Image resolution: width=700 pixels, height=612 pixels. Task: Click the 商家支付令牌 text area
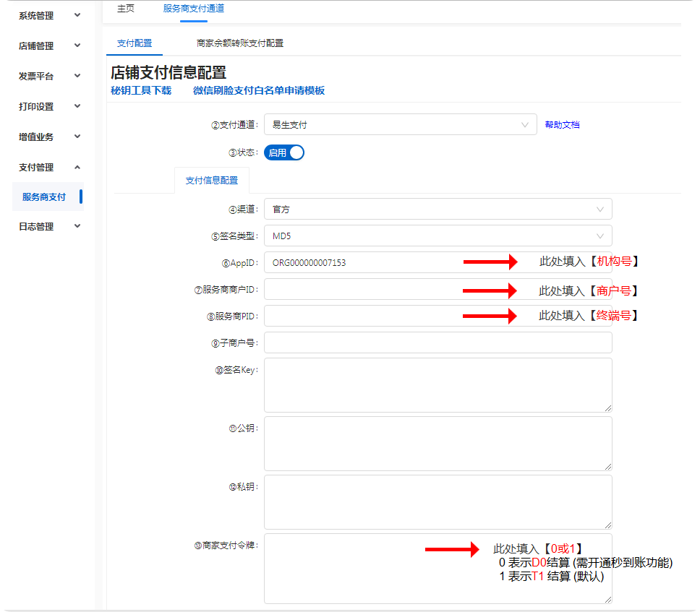pyautogui.click(x=438, y=569)
